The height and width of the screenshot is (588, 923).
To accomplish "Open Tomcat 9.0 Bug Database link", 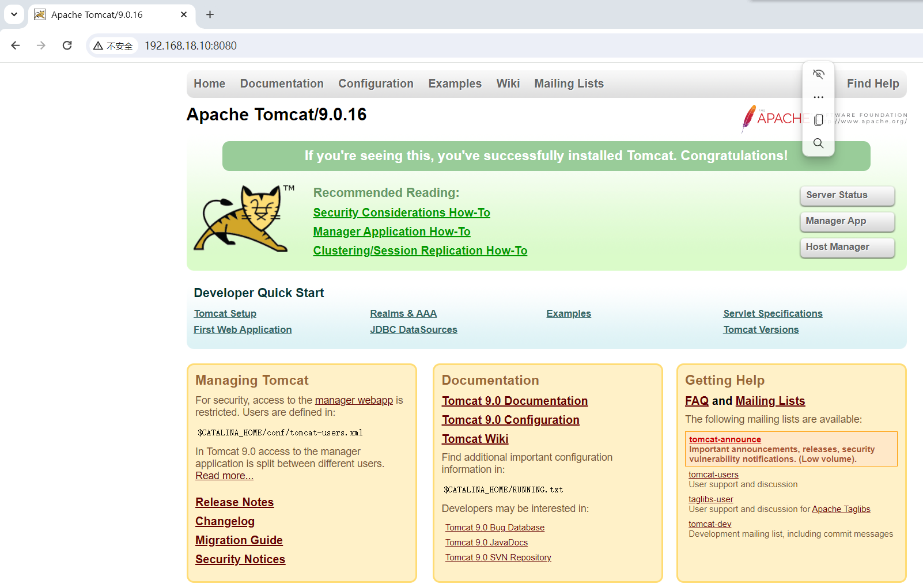I will [494, 528].
